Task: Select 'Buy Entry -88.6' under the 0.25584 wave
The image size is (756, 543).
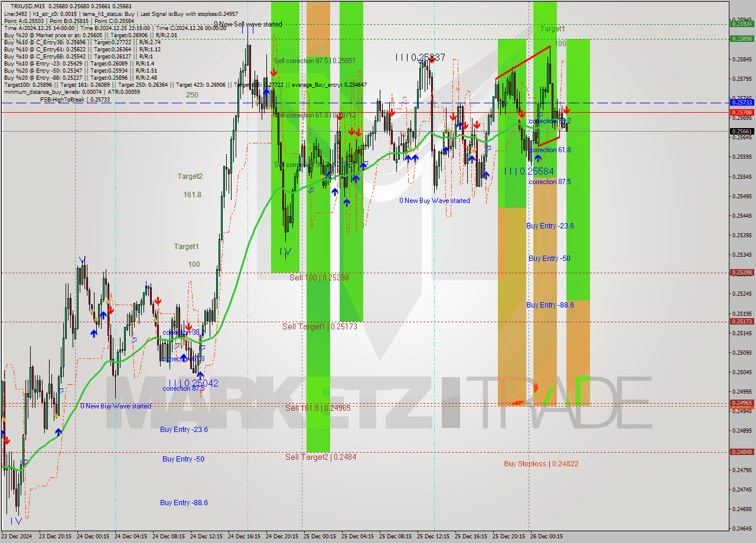Action: click(x=550, y=305)
